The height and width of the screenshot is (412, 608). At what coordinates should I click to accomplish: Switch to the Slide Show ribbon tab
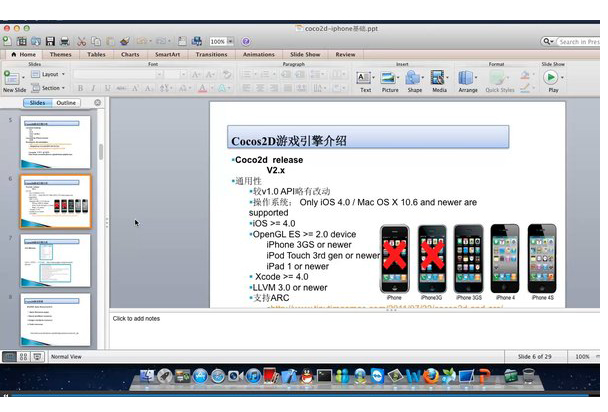point(305,54)
